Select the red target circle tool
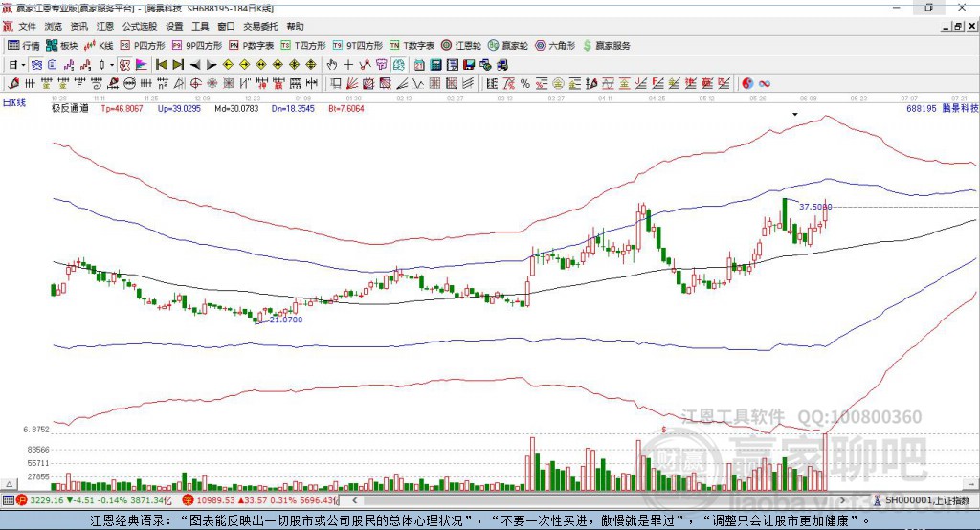 tap(195, 84)
